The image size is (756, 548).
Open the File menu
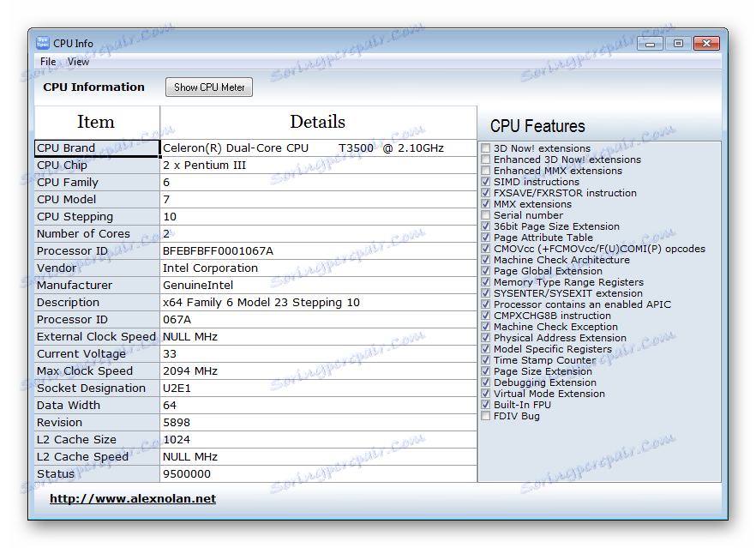click(48, 61)
